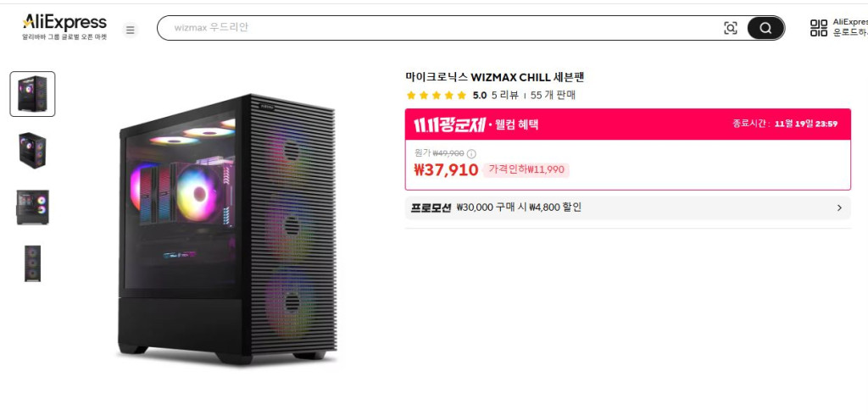Select the third side-view case thumbnail

click(33, 207)
